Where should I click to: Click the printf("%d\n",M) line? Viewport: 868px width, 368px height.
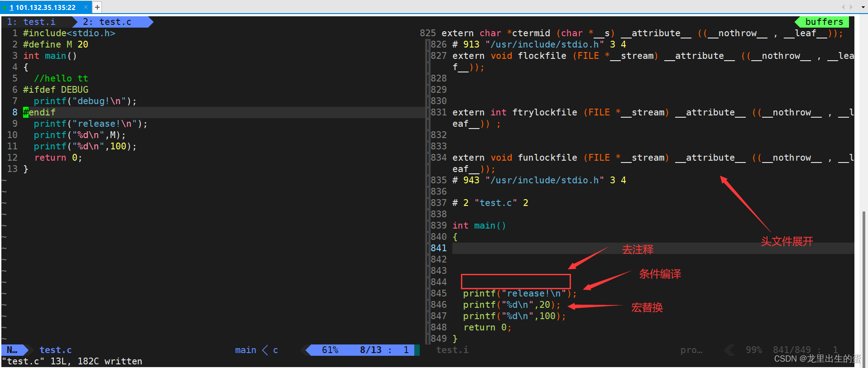(80, 135)
